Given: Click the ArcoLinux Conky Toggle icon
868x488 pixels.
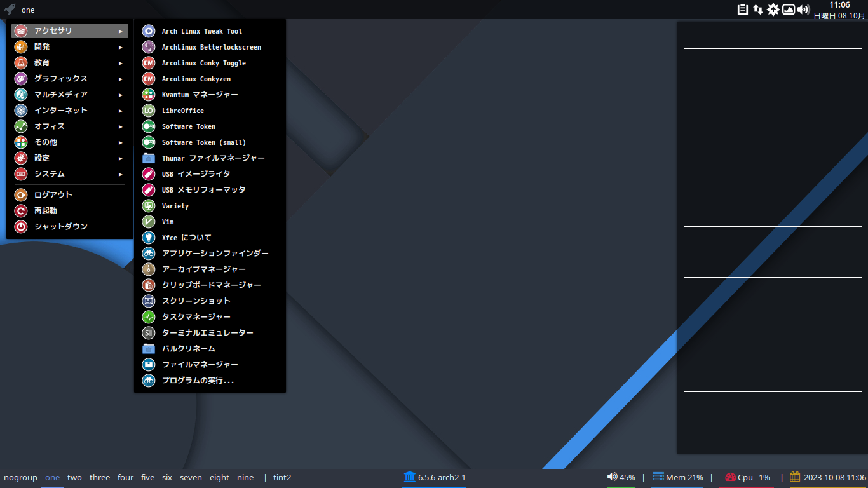Looking at the screenshot, I should tap(148, 63).
